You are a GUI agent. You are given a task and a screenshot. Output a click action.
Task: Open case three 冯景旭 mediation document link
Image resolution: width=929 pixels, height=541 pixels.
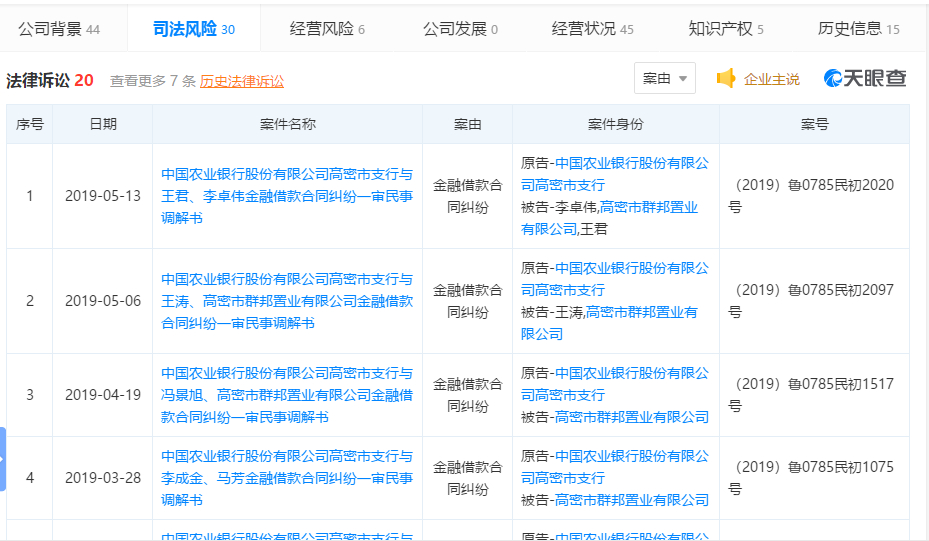[x=287, y=395]
